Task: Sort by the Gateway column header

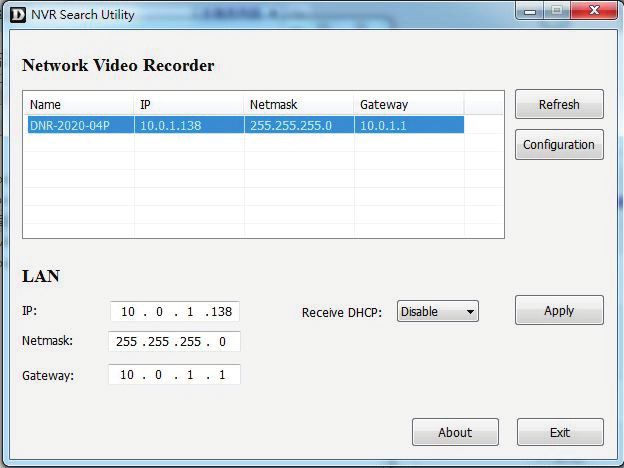Action: (x=409, y=104)
